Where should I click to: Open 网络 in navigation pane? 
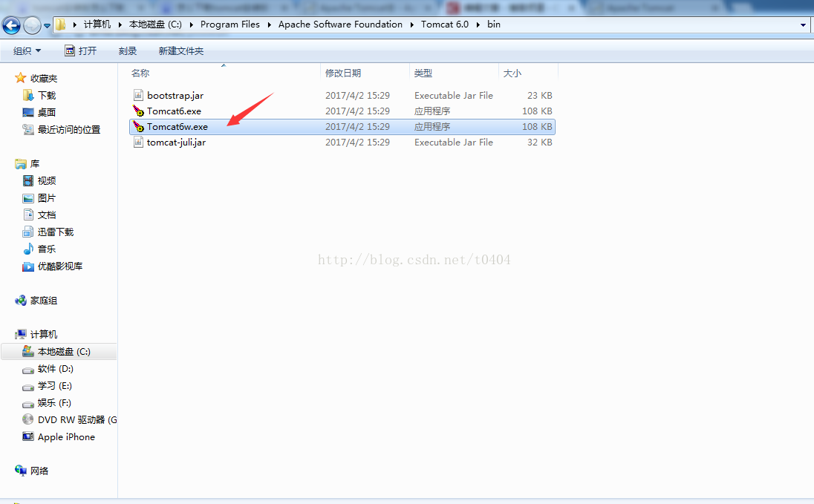pos(39,471)
